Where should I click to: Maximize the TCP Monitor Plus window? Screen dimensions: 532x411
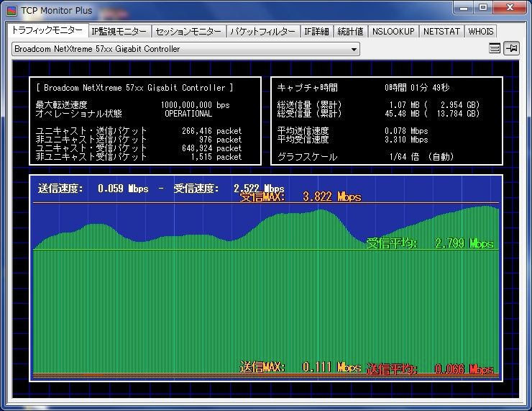point(483,7)
